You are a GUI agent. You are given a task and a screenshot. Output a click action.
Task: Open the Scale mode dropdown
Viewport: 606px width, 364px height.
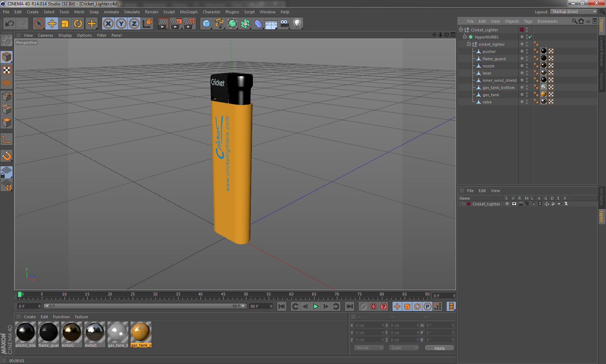coord(404,348)
